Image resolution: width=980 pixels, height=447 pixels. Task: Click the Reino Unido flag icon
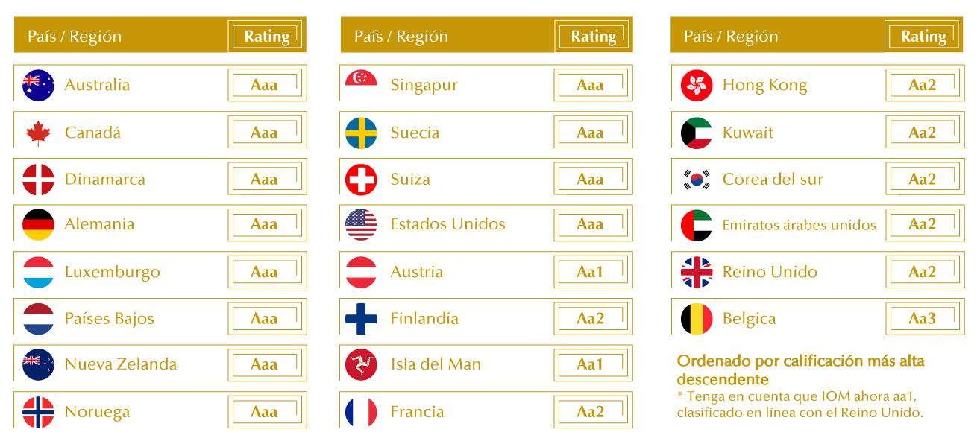click(x=697, y=272)
